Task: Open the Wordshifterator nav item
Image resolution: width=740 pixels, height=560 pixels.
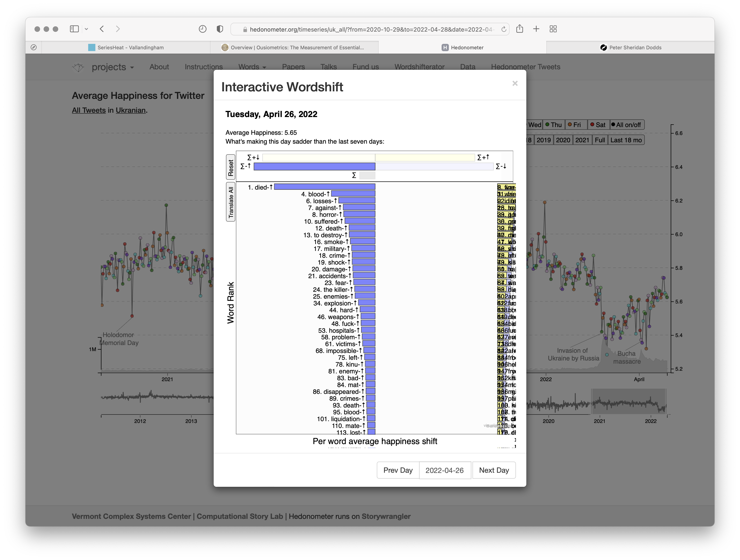Action: [x=420, y=67]
